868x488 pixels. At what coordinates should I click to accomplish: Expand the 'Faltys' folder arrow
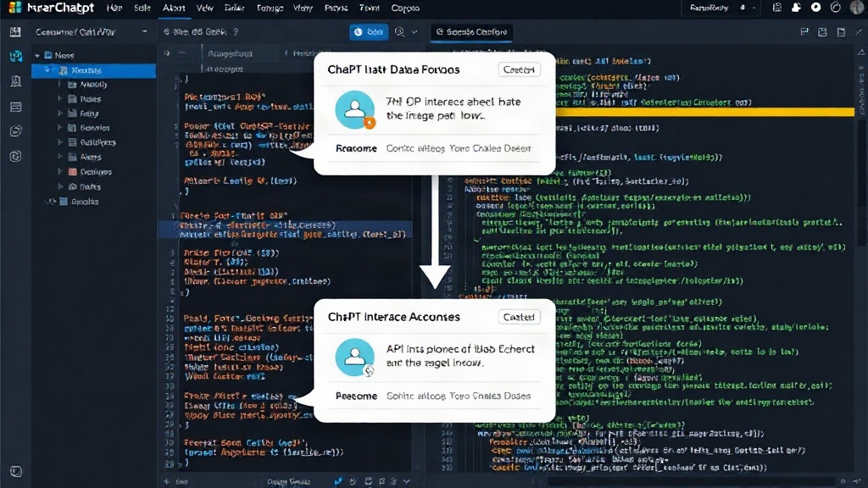(x=60, y=113)
